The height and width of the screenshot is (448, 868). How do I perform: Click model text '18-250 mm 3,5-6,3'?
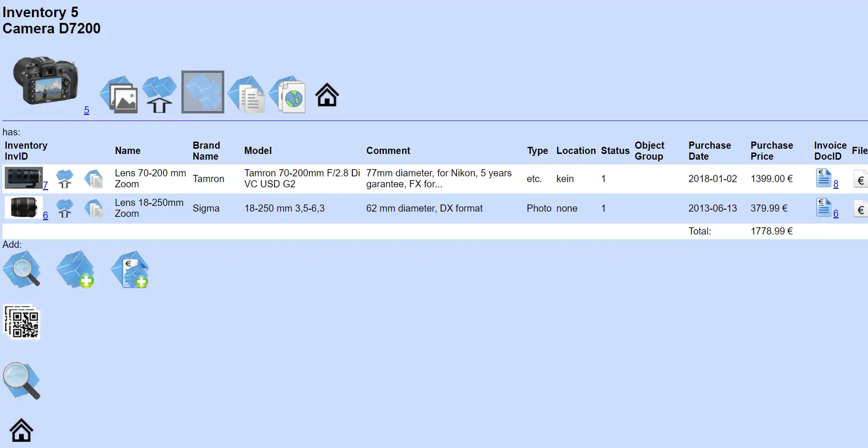(x=284, y=208)
